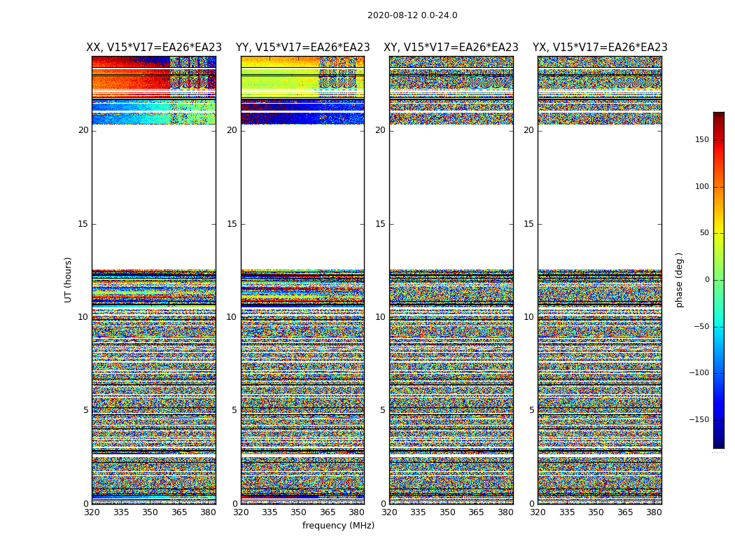The width and height of the screenshot is (735, 560).
Task: Click the 'UT (hours)' axis label
Action: tap(68, 280)
